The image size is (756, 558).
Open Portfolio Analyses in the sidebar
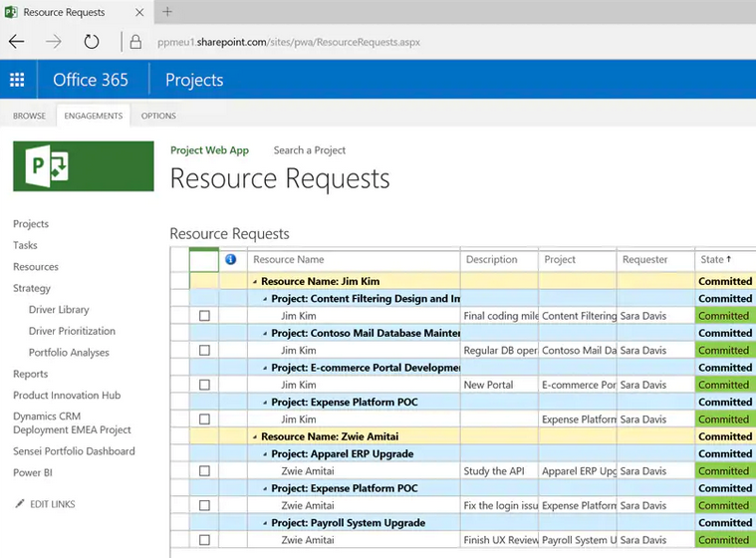click(x=69, y=353)
